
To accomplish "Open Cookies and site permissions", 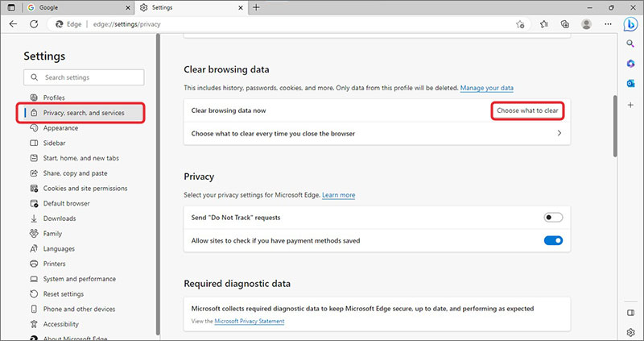I will [85, 188].
